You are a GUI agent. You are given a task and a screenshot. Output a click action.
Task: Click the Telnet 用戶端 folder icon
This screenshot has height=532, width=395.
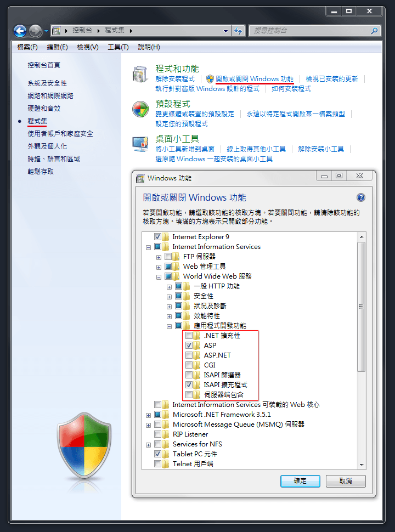pyautogui.click(x=166, y=464)
